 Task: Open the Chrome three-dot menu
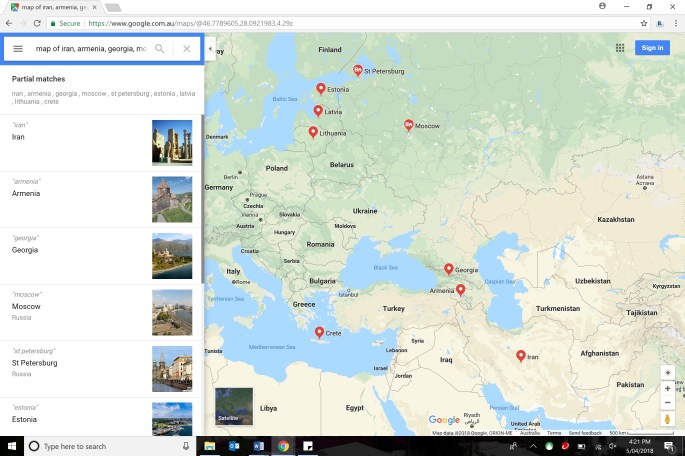675,23
